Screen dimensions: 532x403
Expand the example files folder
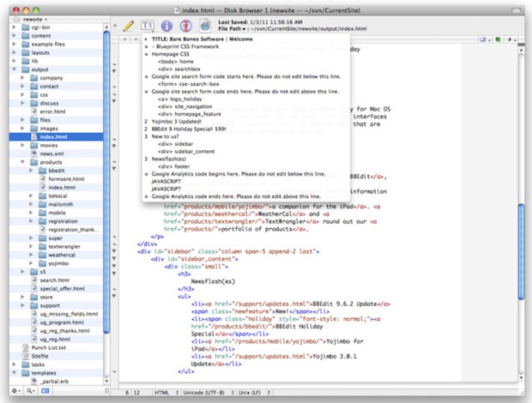15,44
